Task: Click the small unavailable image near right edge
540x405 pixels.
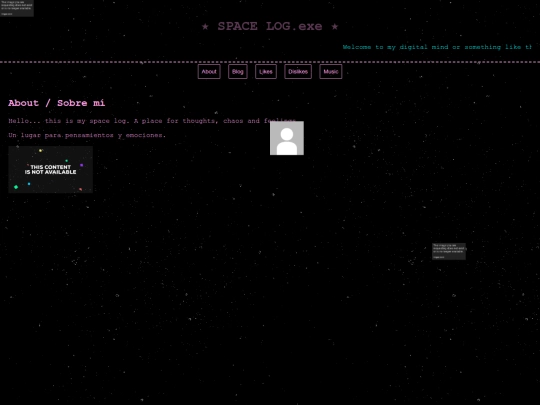Action: 449,251
